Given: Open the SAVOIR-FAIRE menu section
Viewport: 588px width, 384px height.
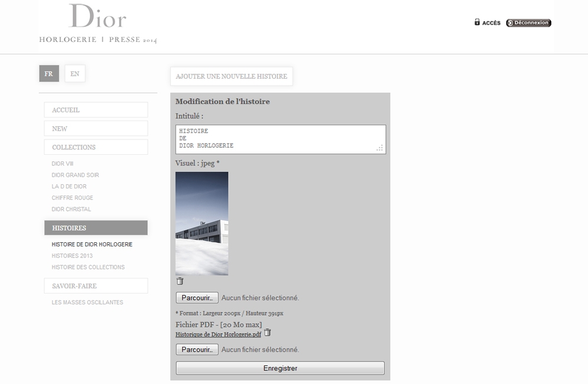Looking at the screenshot, I should [x=96, y=286].
